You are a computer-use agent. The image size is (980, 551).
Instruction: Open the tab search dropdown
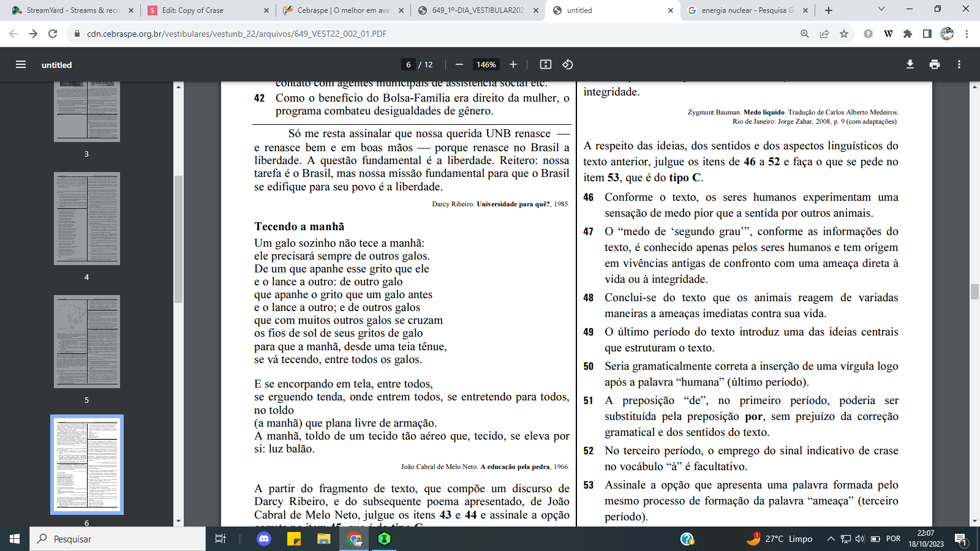point(881,9)
